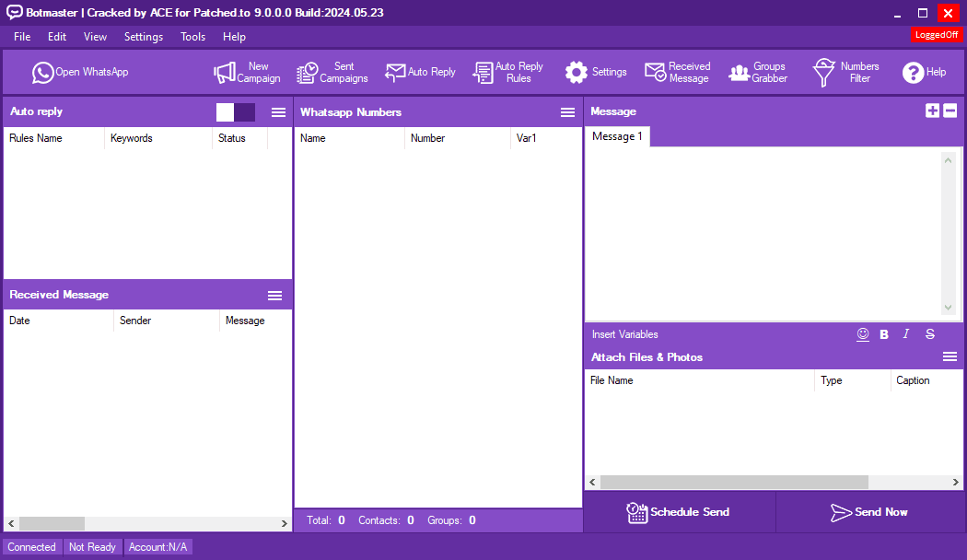967x560 pixels.
Task: Open the Sent Campaigns view
Action: tap(332, 72)
